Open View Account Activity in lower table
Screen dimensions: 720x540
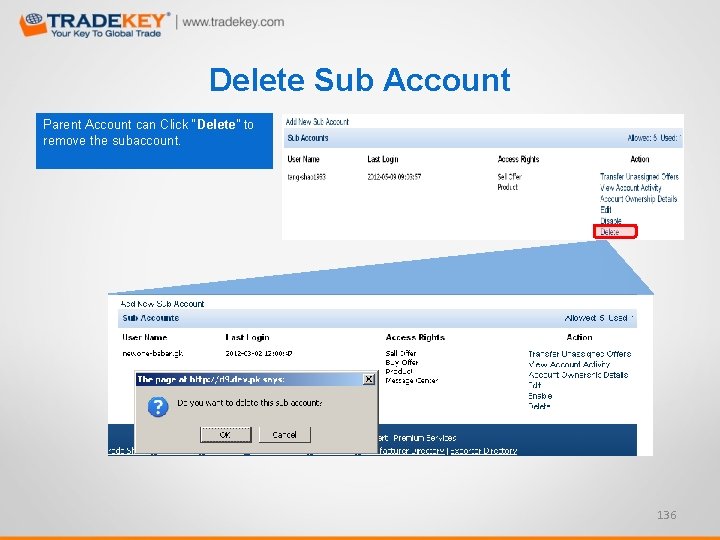pos(569,365)
